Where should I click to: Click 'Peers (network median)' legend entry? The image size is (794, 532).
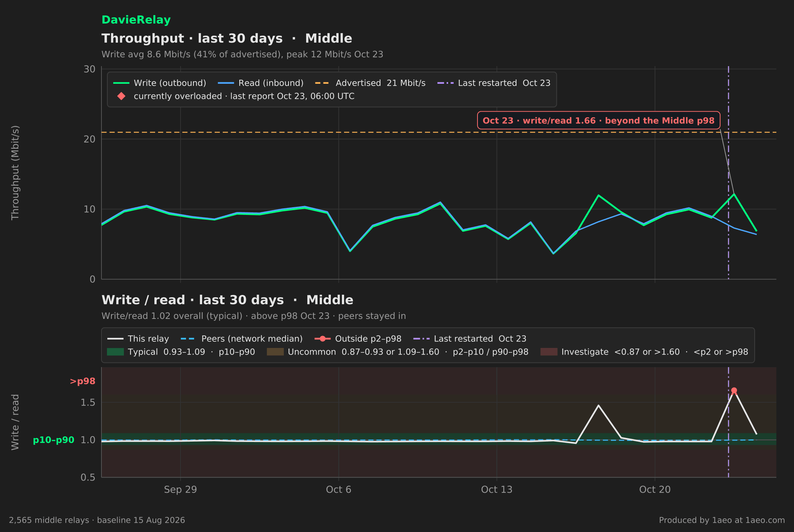tap(242, 339)
